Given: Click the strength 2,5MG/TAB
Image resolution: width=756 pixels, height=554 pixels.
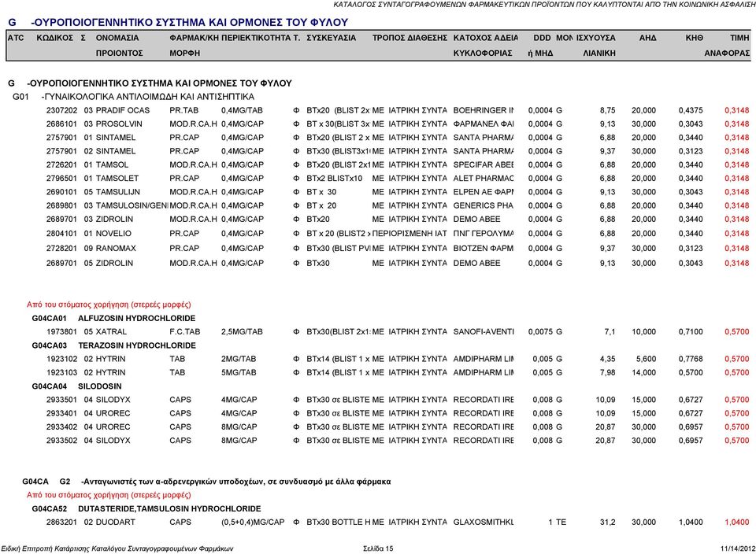Looking at the screenshot, I should click(242, 332).
